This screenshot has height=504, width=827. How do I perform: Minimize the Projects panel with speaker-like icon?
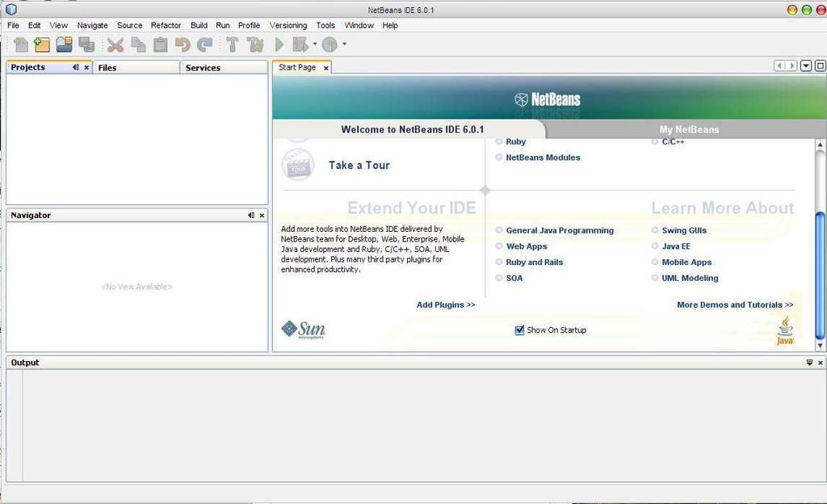pyautogui.click(x=75, y=68)
